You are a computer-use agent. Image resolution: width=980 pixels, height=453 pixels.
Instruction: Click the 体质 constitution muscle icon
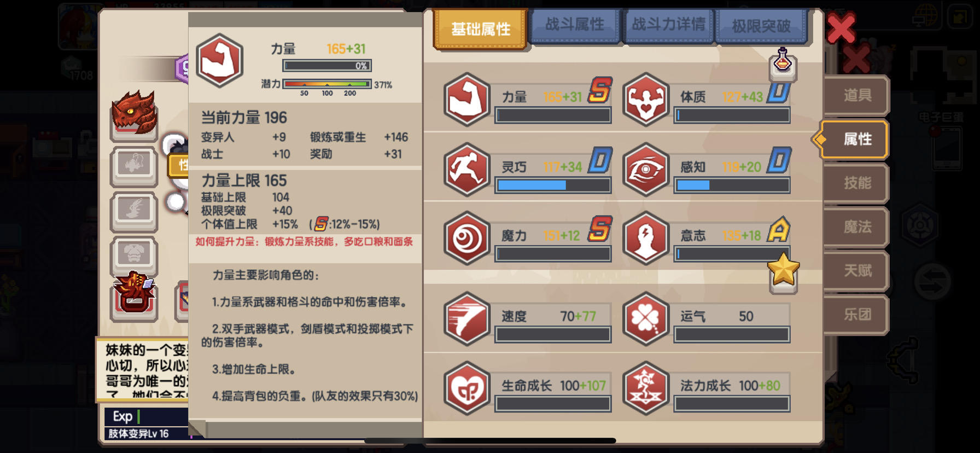click(x=645, y=100)
